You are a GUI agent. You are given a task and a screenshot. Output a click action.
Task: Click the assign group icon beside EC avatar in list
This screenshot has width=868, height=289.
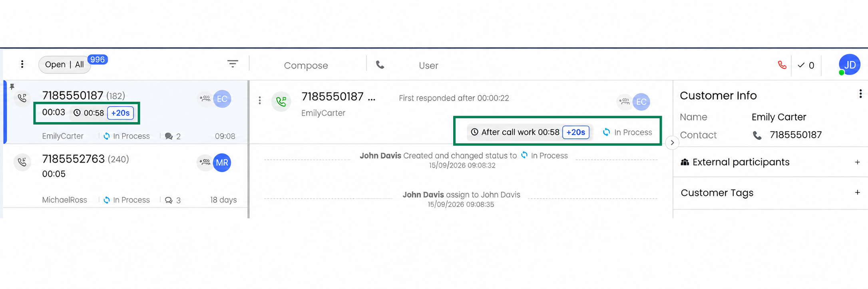(205, 99)
